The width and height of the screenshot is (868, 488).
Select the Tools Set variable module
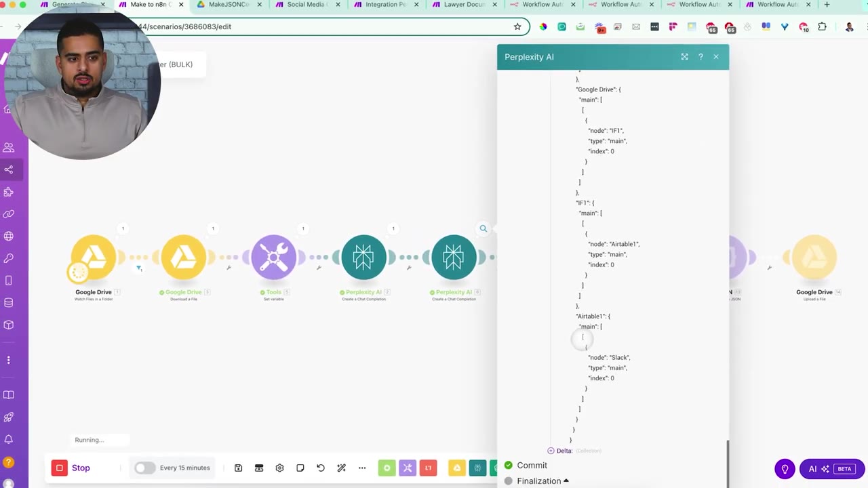274,257
